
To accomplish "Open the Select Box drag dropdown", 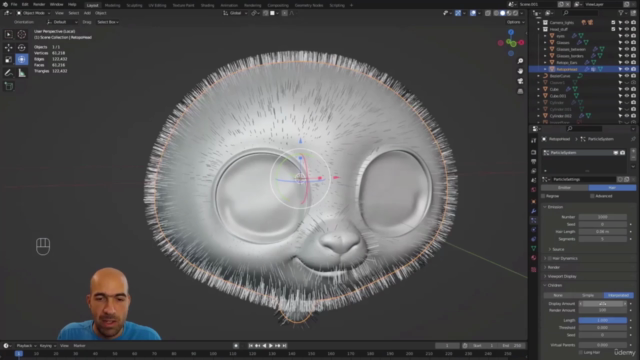I will 108,22.
